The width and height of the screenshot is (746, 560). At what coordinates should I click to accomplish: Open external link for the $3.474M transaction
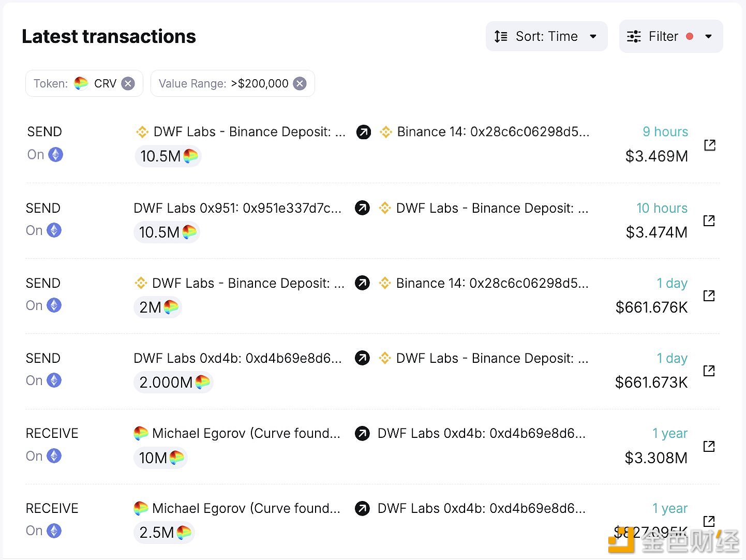[x=709, y=220]
